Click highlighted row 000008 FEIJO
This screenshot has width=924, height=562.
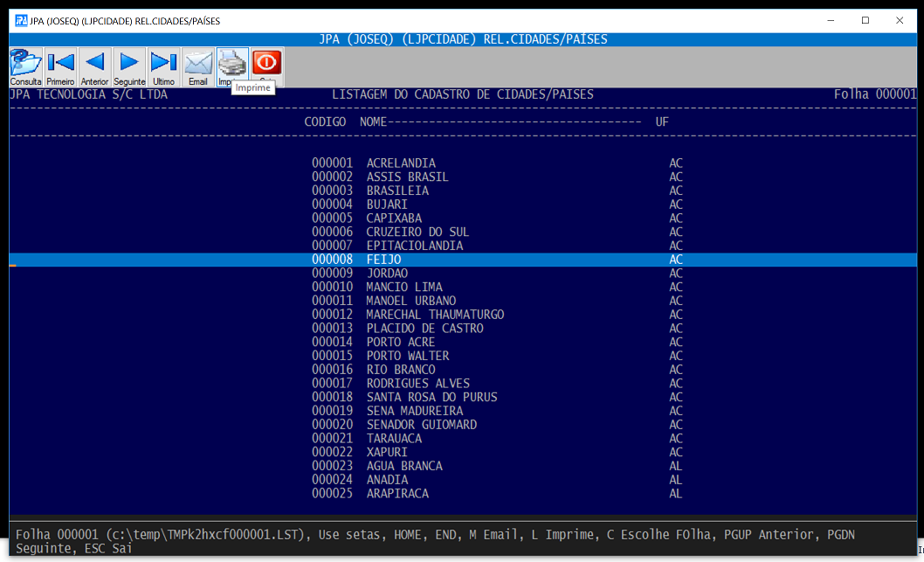(463, 260)
